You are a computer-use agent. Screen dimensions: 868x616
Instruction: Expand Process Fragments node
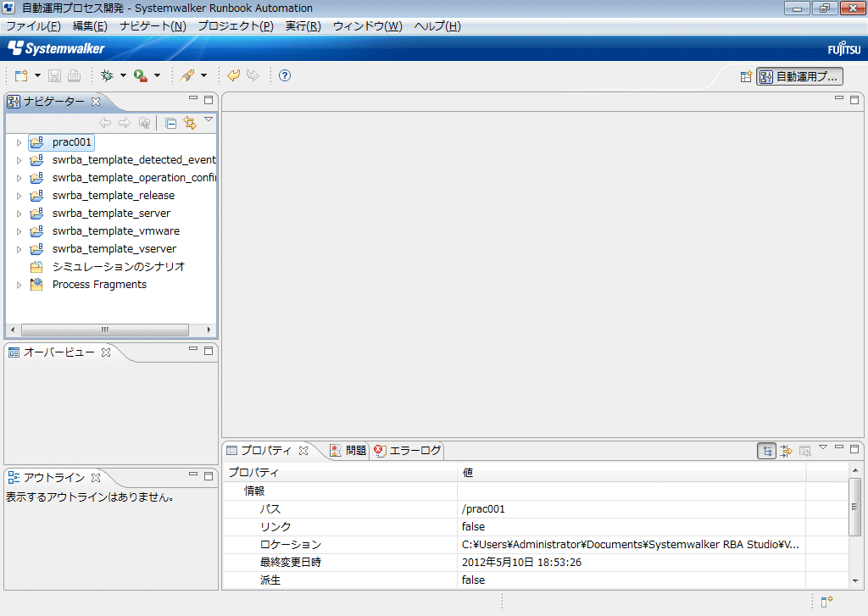(19, 285)
